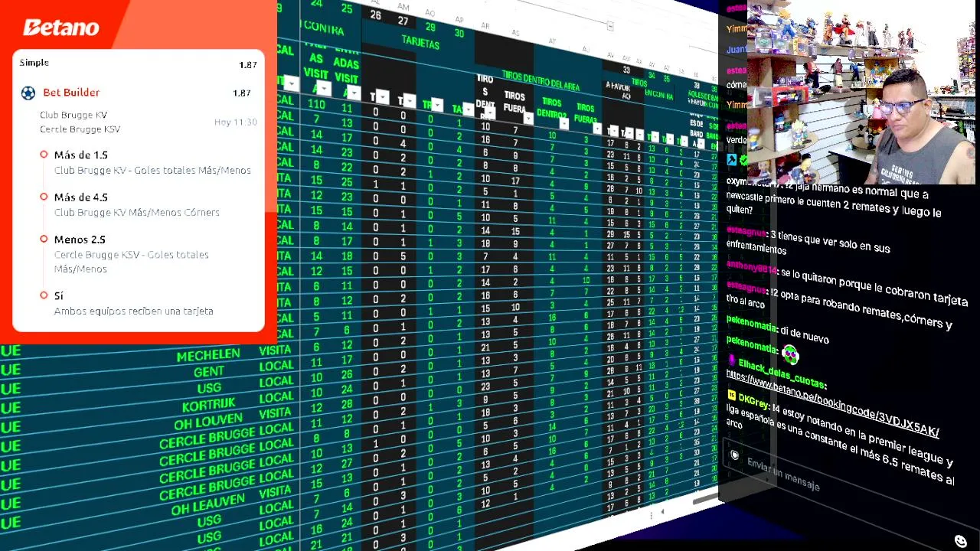Click the GENT cell in the spreadsheet
This screenshot has width=980, height=551.
coord(209,373)
